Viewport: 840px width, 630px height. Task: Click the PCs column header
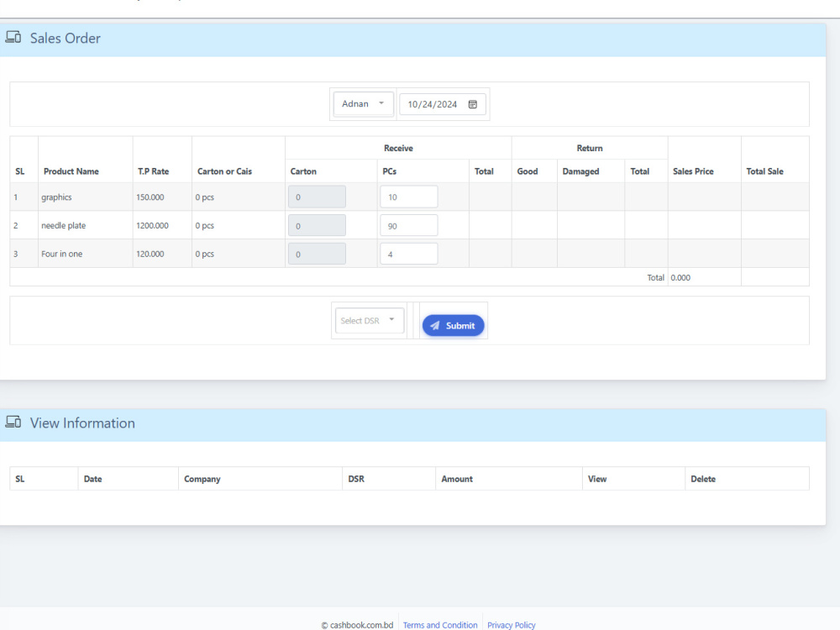[x=390, y=171]
